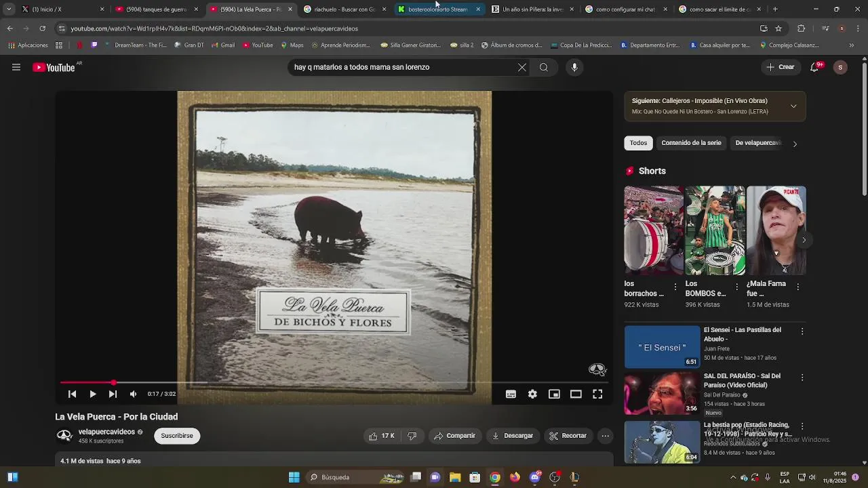This screenshot has width=868, height=488.
Task: Open the Windows Start menu
Action: 294,477
